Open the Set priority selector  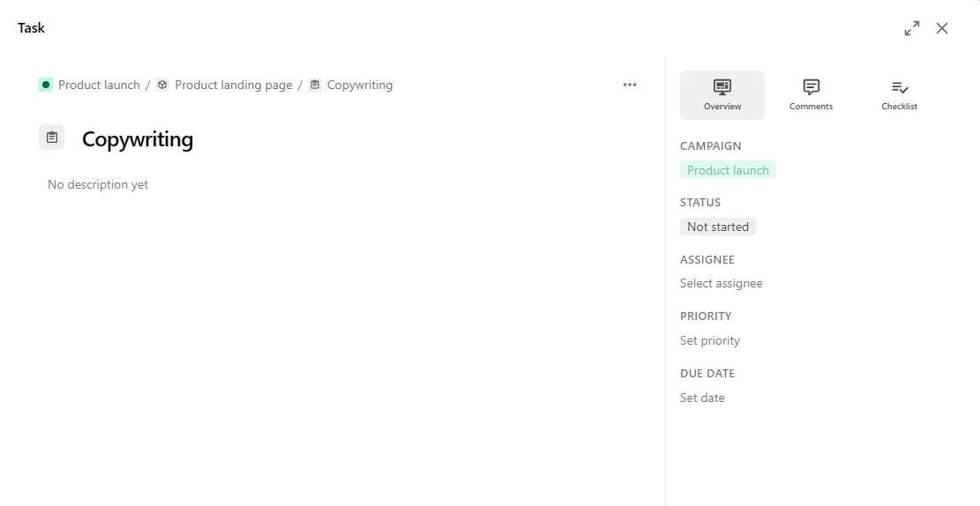click(710, 340)
